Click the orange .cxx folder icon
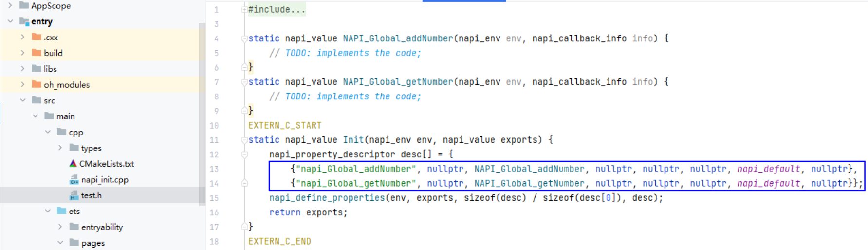 pyautogui.click(x=37, y=37)
